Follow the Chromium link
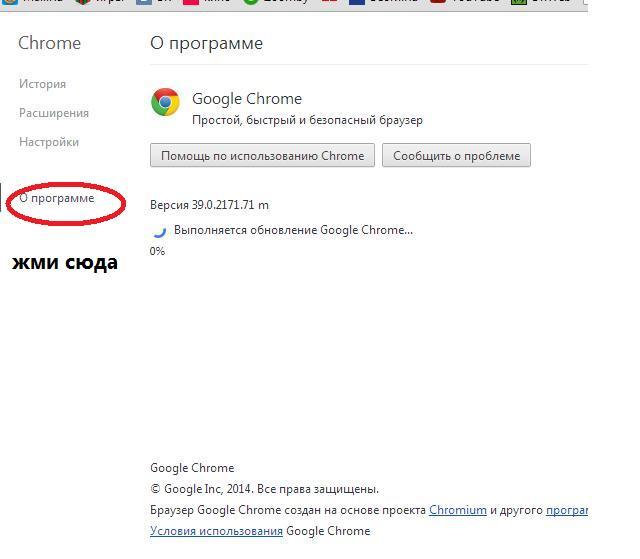Viewport: 640px width, 559px height. 458,510
